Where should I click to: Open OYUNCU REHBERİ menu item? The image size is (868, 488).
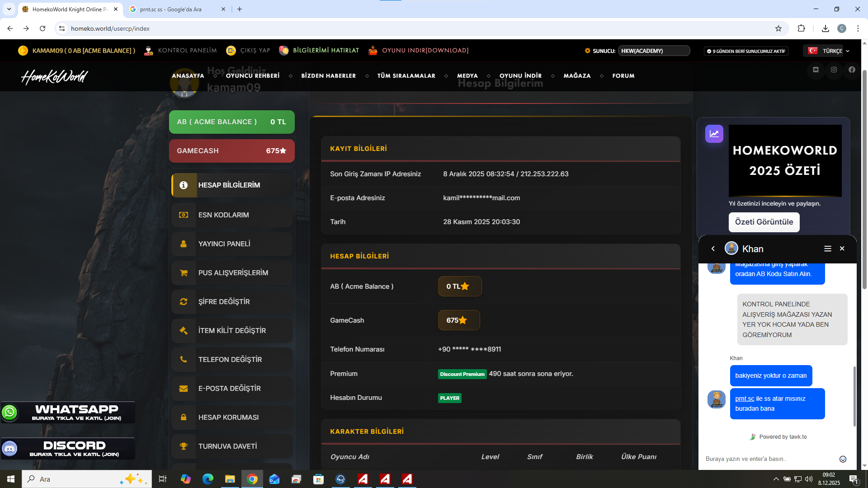[253, 76]
